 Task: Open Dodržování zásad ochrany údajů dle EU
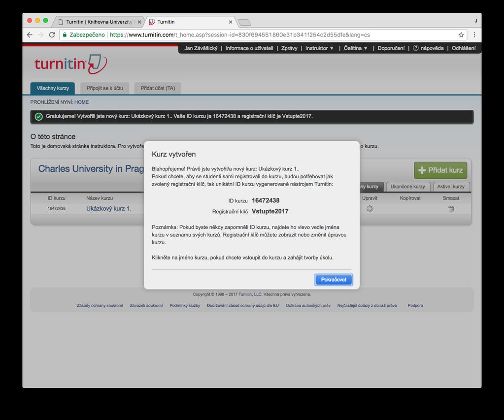(x=243, y=306)
